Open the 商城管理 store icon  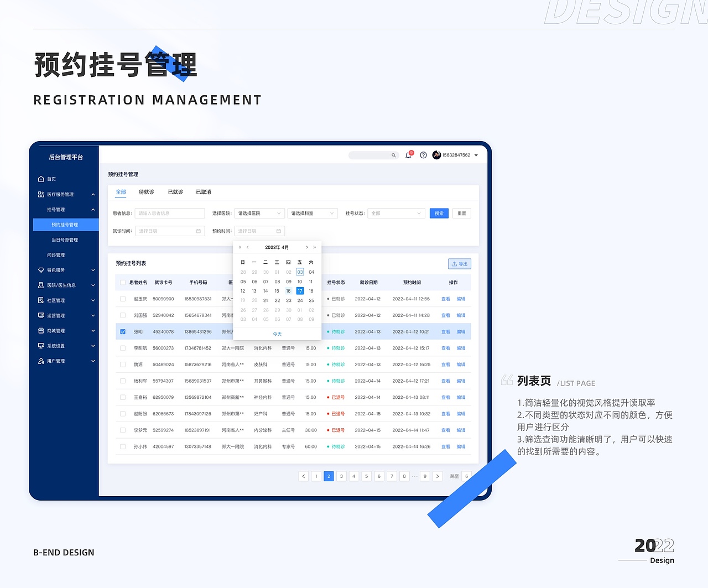click(40, 330)
